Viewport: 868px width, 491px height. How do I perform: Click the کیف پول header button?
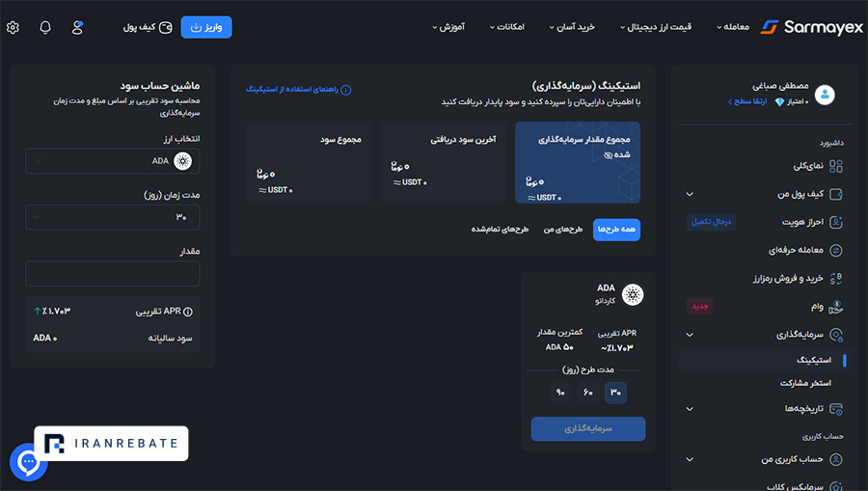coord(148,27)
